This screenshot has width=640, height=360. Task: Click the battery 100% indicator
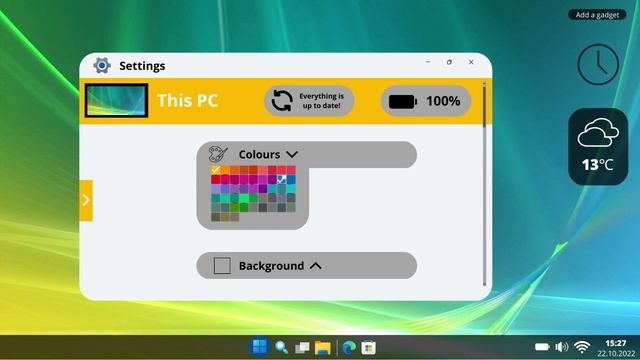(x=426, y=101)
